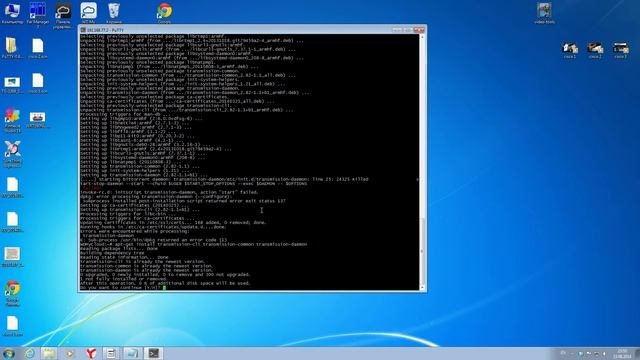Close the PuTTY window
The image size is (640, 360).
[419, 30]
